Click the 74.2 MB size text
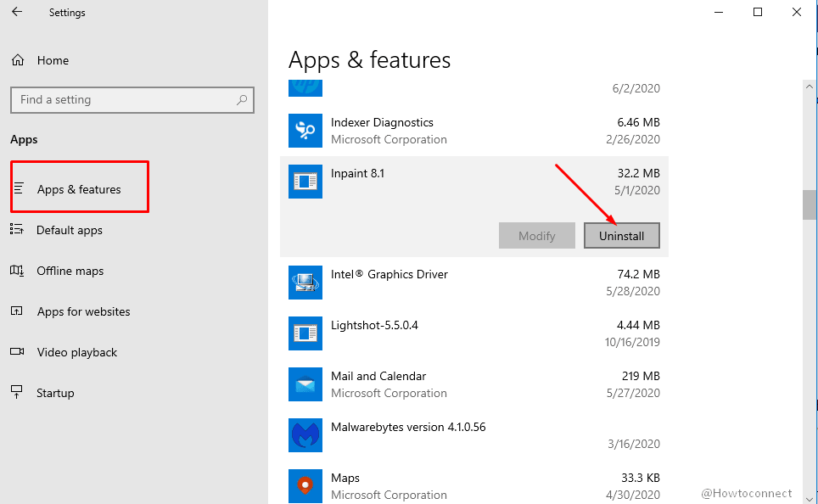 [x=639, y=274]
